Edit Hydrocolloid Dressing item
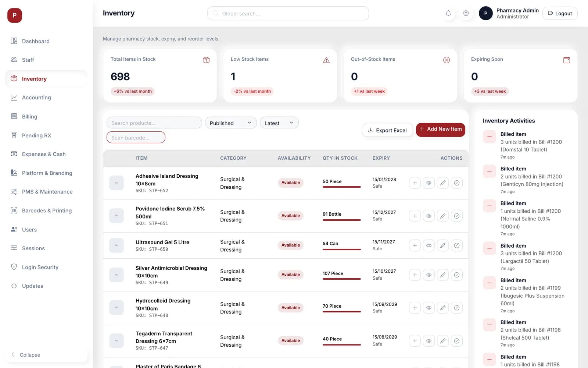The width and height of the screenshot is (588, 368). tap(442, 308)
